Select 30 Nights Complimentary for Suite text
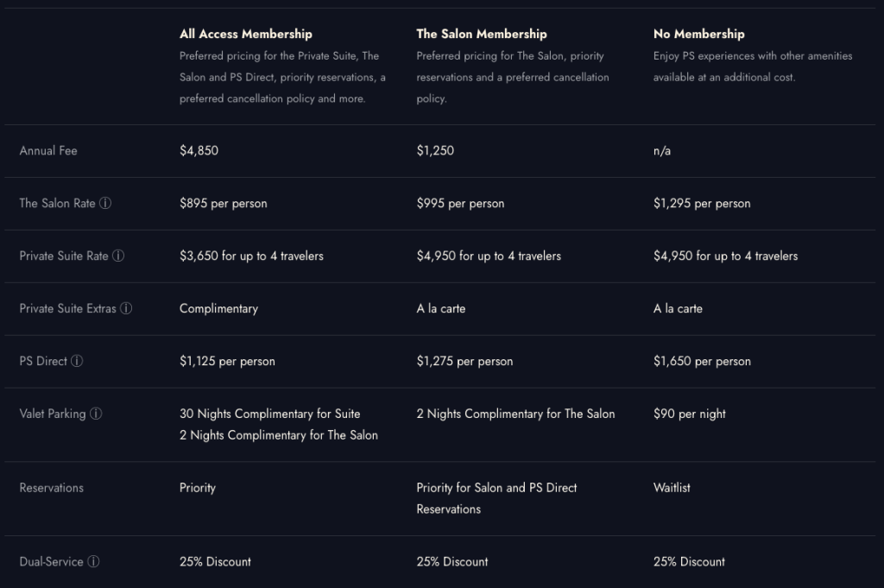The height and width of the screenshot is (588, 884). (270, 414)
